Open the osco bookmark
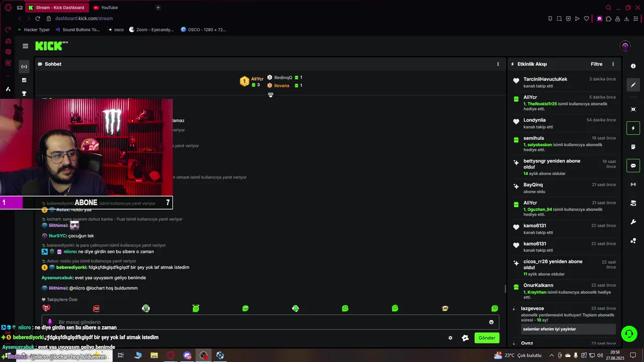The image size is (644, 362). [x=116, y=30]
